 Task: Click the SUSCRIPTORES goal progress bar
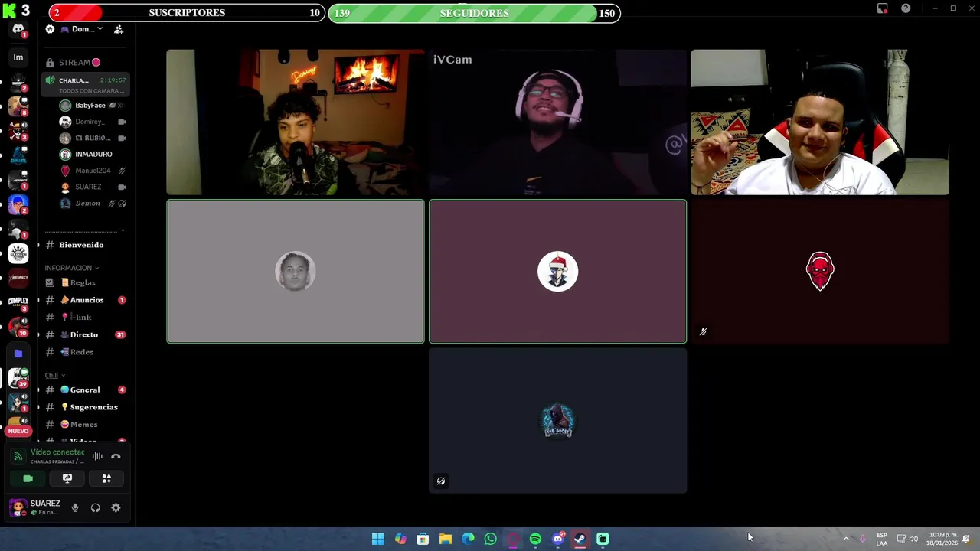point(187,13)
